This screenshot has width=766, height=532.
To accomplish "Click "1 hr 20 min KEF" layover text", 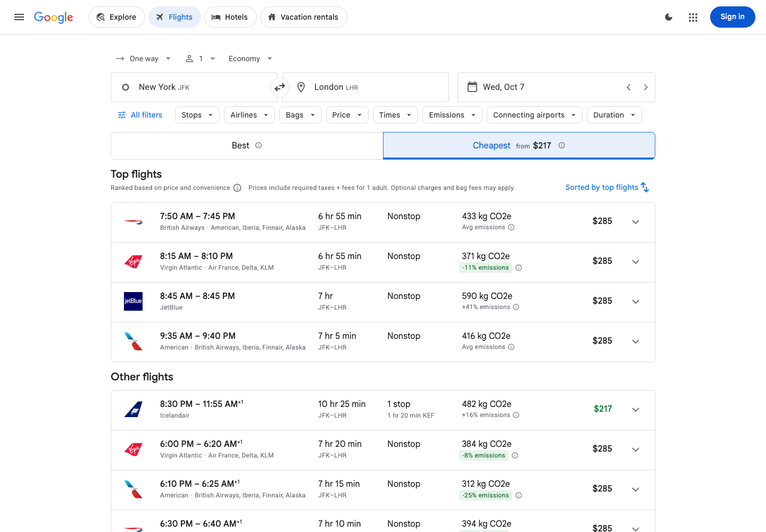I will pyautogui.click(x=411, y=415).
